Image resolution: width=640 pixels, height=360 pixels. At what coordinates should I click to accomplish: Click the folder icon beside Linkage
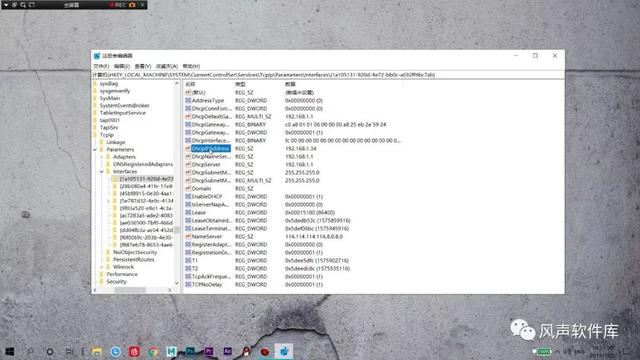pos(102,142)
